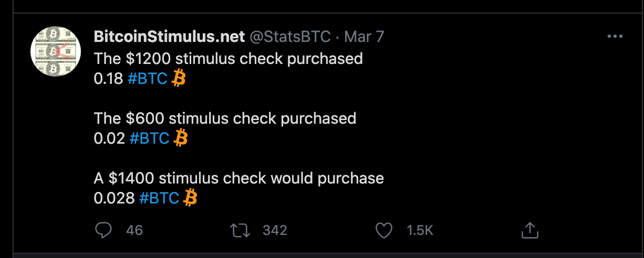Open the #BTC hashtag after 0.02

149,138
